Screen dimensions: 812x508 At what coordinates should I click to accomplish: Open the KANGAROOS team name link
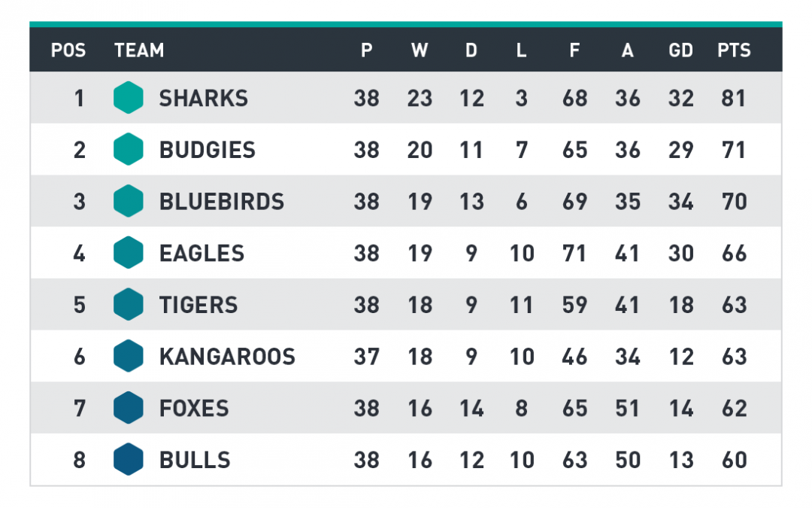pos(227,357)
